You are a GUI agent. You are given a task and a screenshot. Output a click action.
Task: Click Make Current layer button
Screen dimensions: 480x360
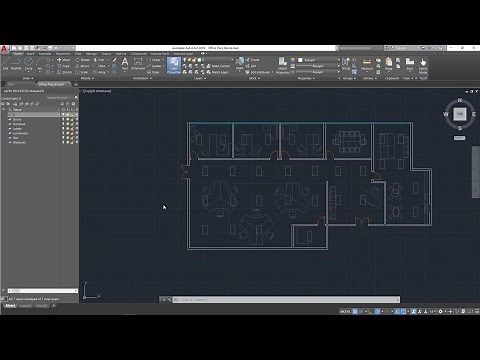(218, 66)
